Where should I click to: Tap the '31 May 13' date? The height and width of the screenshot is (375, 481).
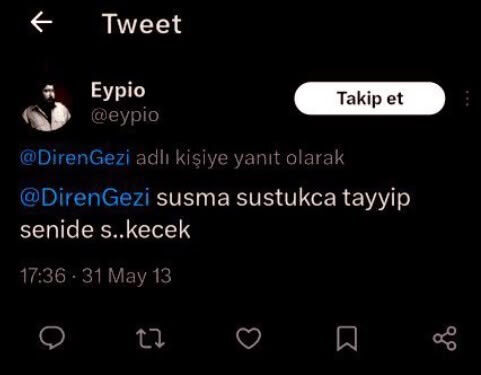[127, 276]
